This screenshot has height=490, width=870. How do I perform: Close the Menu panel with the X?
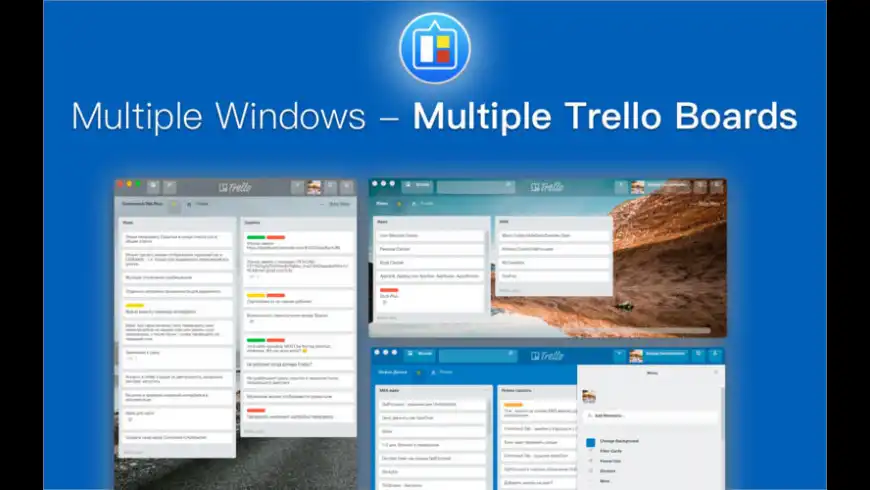716,372
